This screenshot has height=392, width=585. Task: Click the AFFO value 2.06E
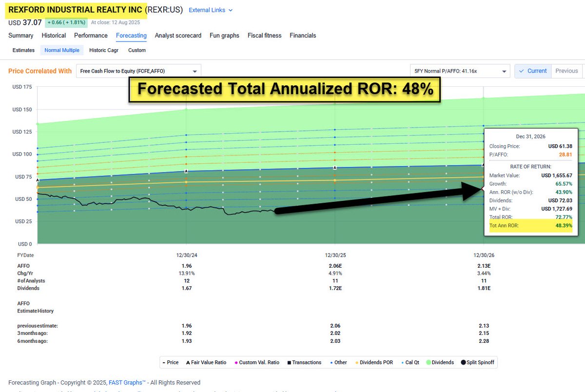[x=335, y=266]
